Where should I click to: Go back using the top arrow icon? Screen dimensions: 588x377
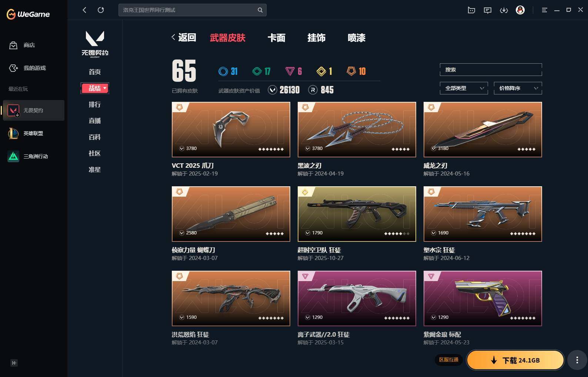pyautogui.click(x=84, y=10)
